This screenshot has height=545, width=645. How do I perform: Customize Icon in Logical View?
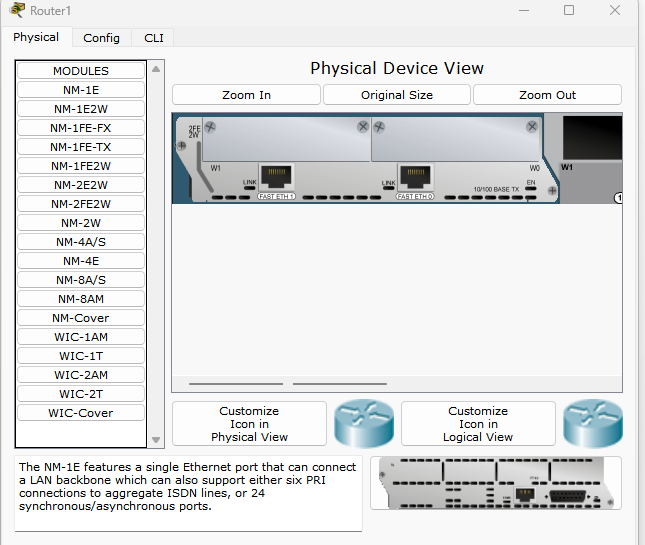[478, 424]
